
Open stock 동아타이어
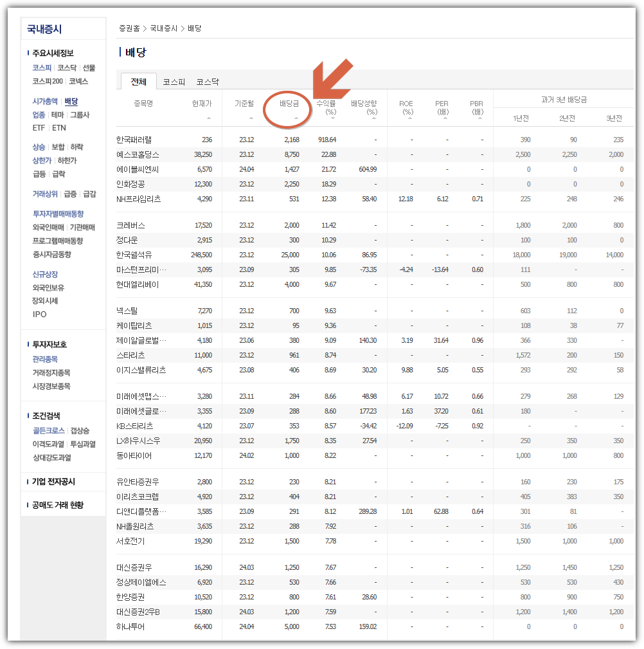pyautogui.click(x=134, y=455)
